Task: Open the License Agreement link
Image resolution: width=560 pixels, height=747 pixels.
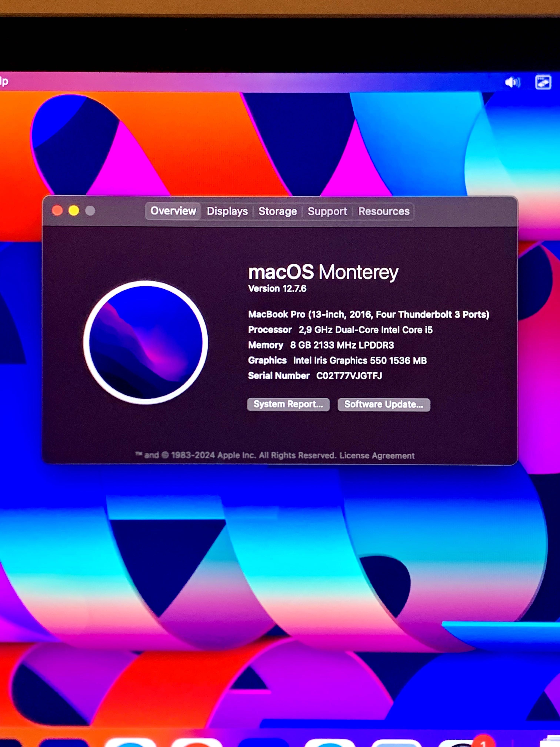Action: click(x=377, y=456)
